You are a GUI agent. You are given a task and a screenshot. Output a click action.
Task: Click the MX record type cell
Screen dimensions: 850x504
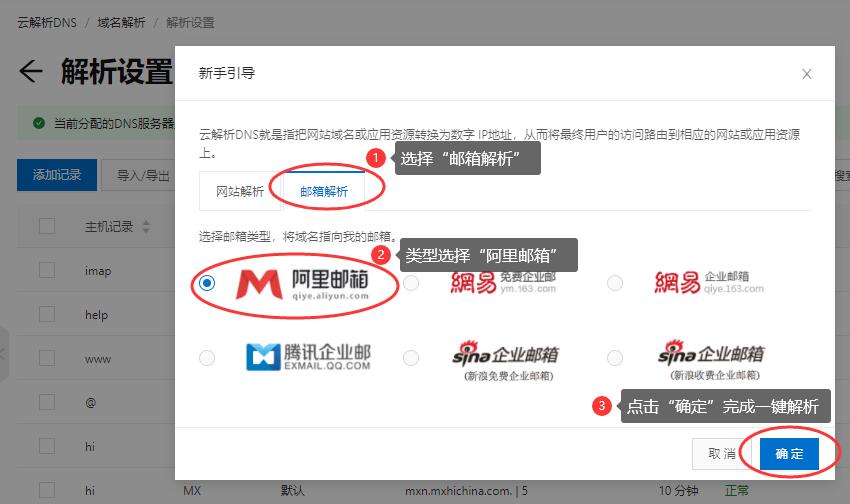[192, 491]
